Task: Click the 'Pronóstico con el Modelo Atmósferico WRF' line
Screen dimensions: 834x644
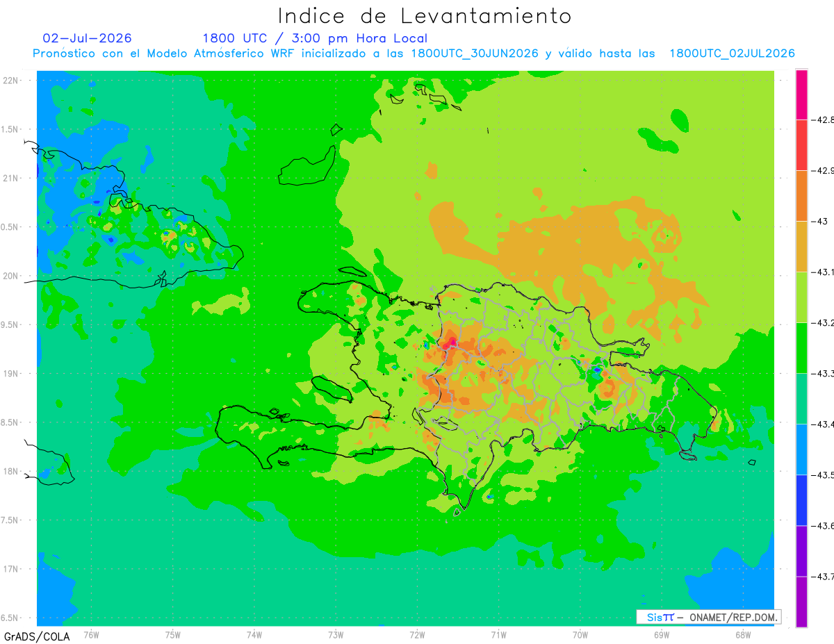Action: 414,53
